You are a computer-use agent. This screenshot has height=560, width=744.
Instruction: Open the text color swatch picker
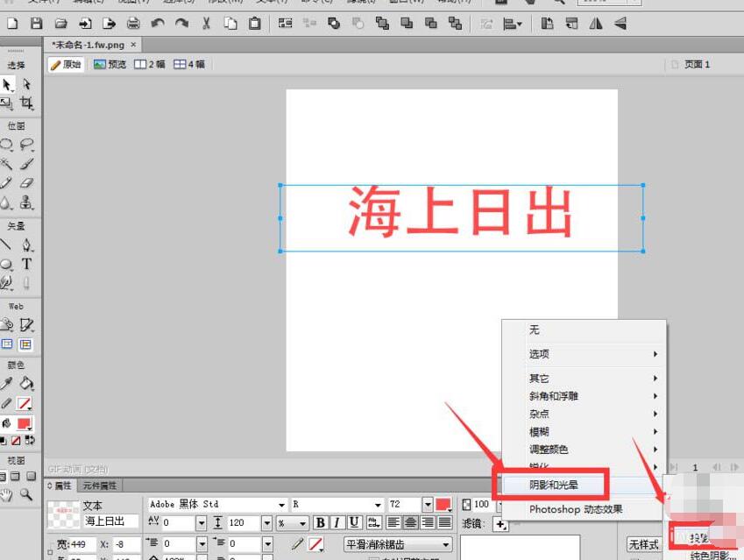coord(442,505)
